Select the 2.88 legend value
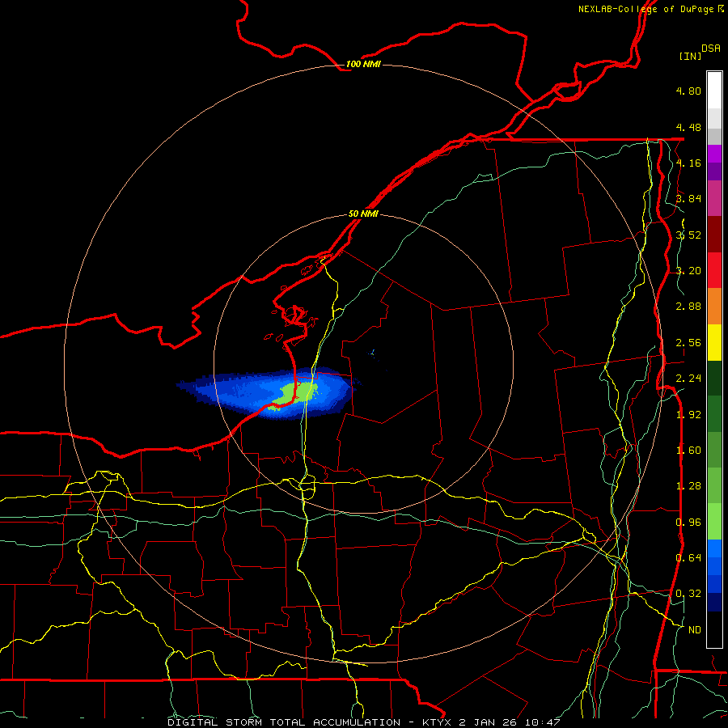728x728 pixels. pos(688,307)
